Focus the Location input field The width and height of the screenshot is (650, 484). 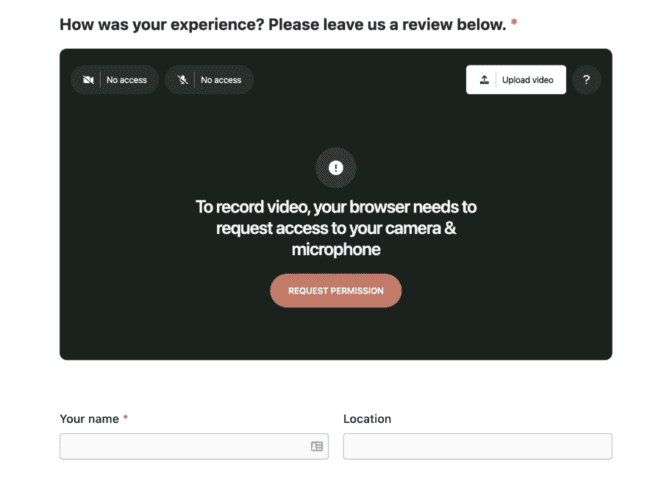pos(477,446)
